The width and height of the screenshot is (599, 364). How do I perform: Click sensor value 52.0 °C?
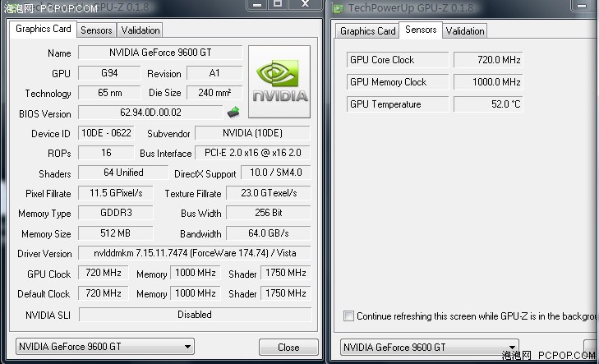point(488,104)
